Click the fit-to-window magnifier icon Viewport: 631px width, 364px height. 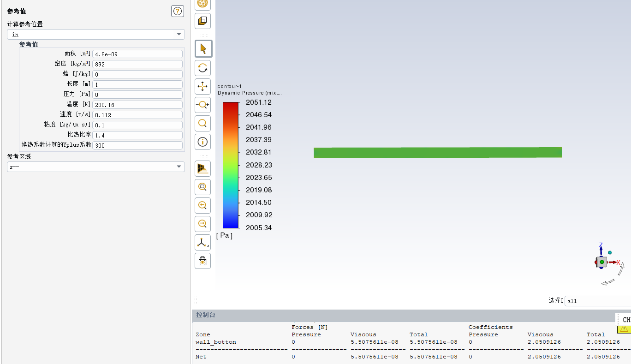point(202,187)
